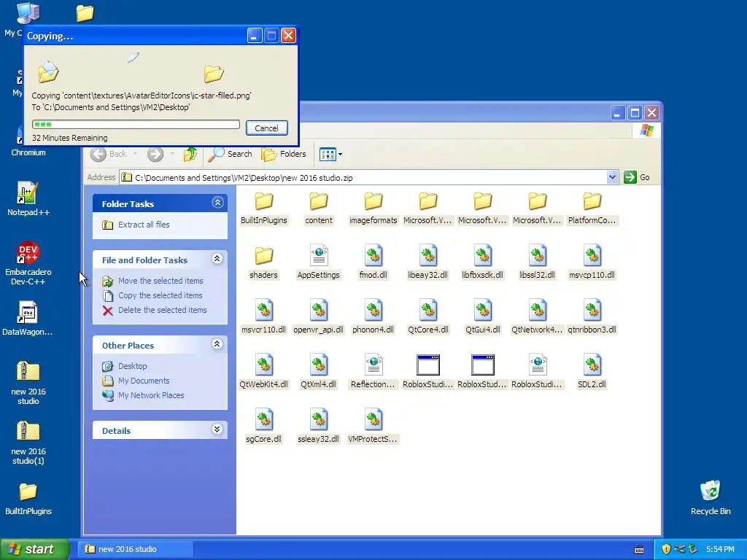747x560 pixels.
Task: Select qtnribbon3.dll file
Action: pyautogui.click(x=592, y=318)
